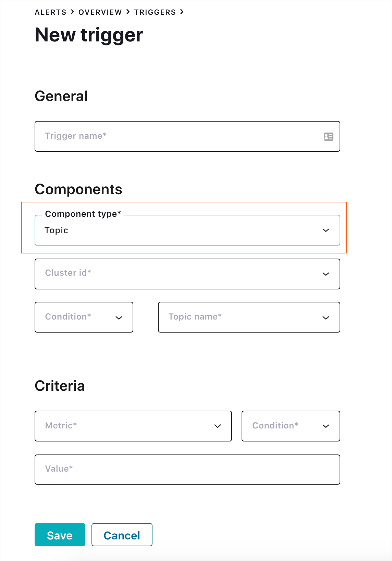Image resolution: width=392 pixels, height=561 pixels.
Task: Return to TRIGGERS breadcrumb page
Action: (155, 12)
